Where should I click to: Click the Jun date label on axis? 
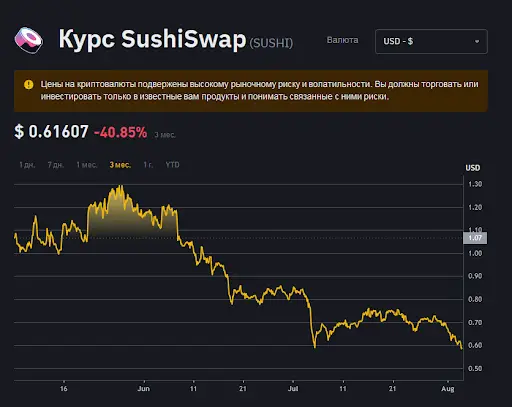144,389
